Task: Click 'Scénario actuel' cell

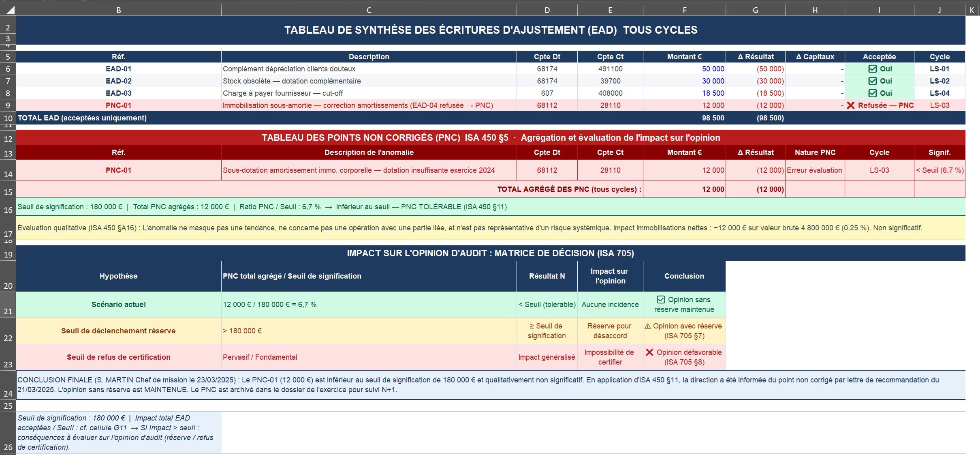Action: tap(119, 305)
